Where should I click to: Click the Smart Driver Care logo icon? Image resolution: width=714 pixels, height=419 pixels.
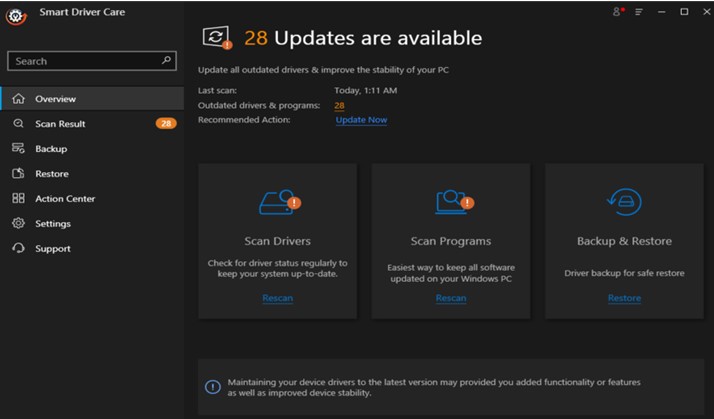[x=16, y=16]
